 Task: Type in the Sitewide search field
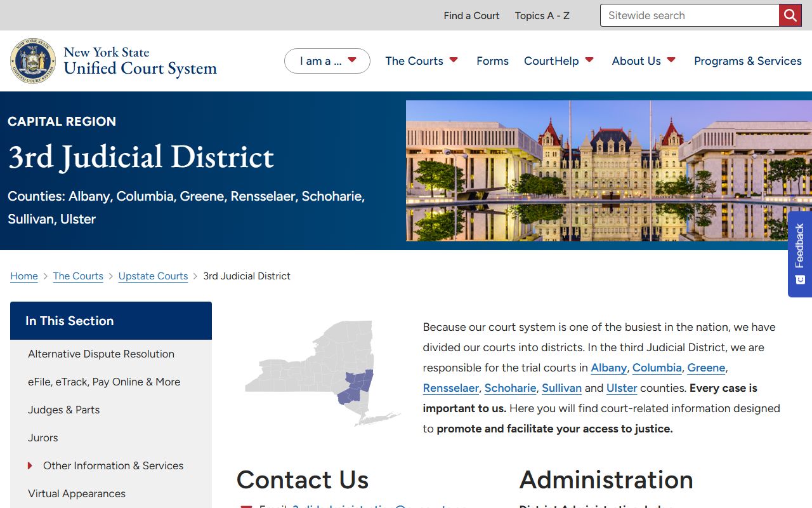pyautogui.click(x=690, y=15)
